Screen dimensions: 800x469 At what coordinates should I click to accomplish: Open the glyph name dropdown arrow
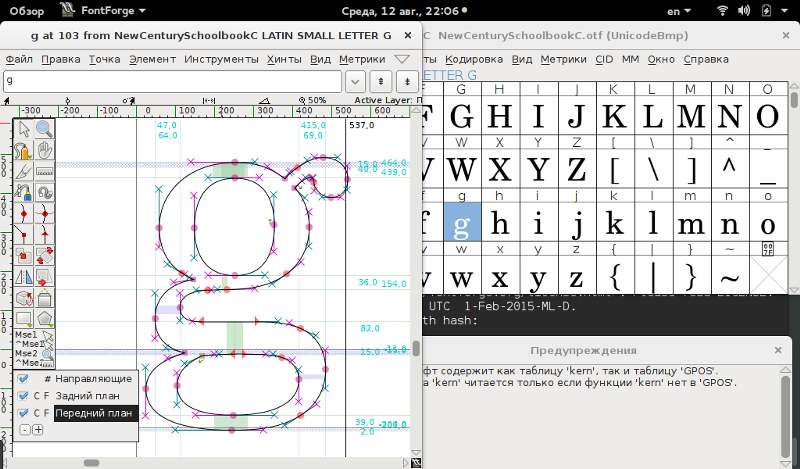click(355, 81)
